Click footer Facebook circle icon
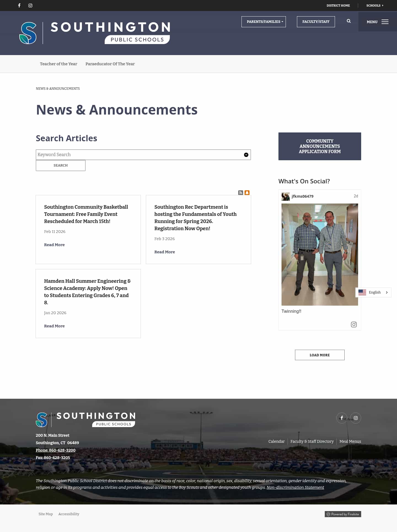 click(342, 418)
